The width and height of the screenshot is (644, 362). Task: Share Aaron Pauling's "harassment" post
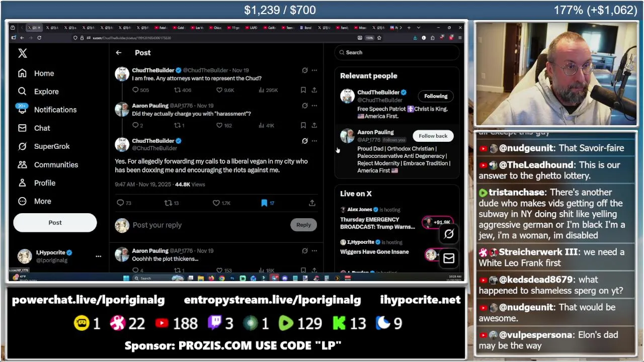coord(314,125)
